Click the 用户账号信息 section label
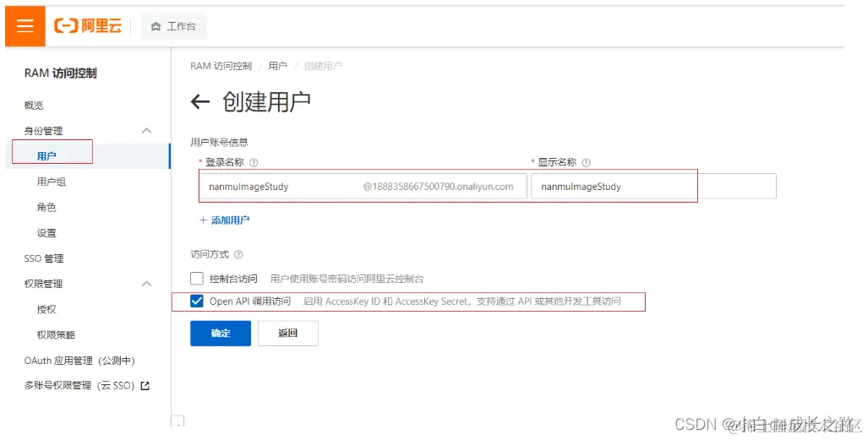Screen dimensions: 868x440 click(x=219, y=142)
